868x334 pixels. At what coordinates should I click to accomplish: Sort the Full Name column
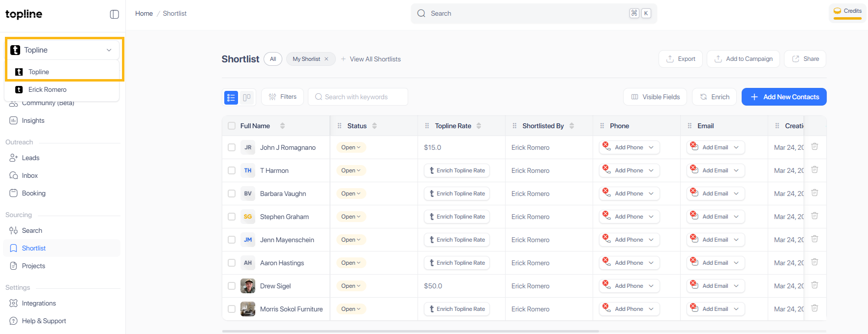coord(282,126)
